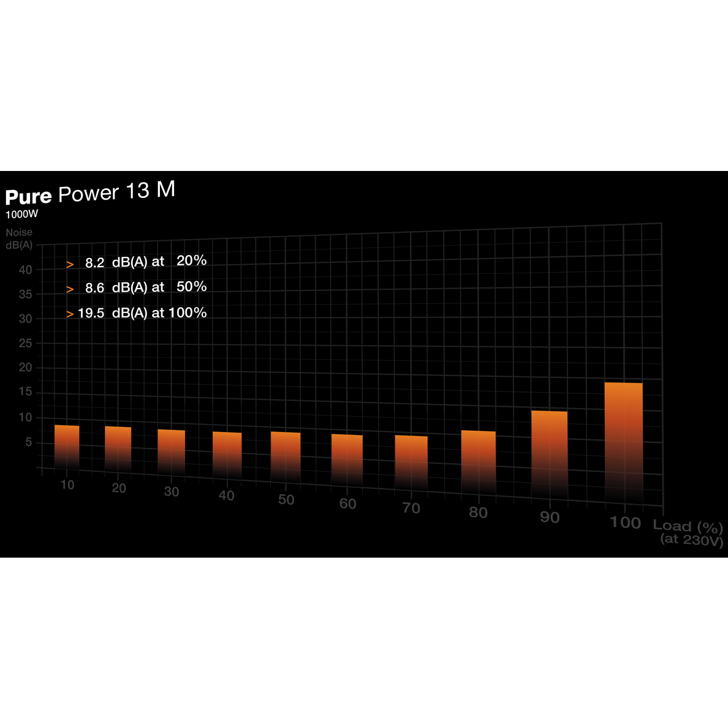This screenshot has height=728, width=728.
Task: Click the '50' x-axis load label
Action: pyautogui.click(x=286, y=500)
